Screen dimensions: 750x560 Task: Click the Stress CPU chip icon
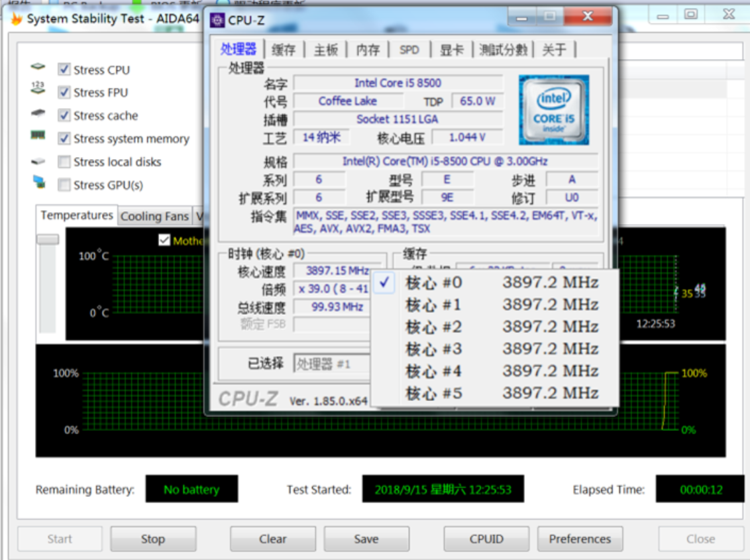(38, 68)
